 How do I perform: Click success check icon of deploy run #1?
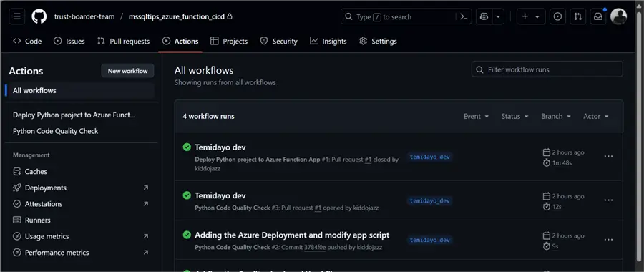point(187,147)
